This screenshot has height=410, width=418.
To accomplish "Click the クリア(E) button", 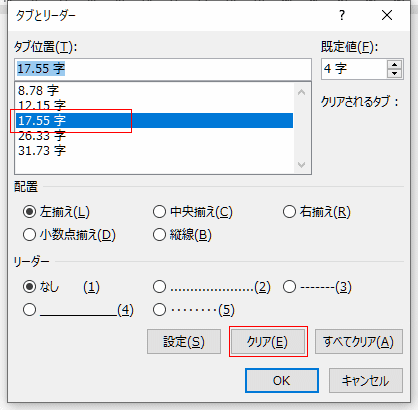I will pyautogui.click(x=268, y=342).
